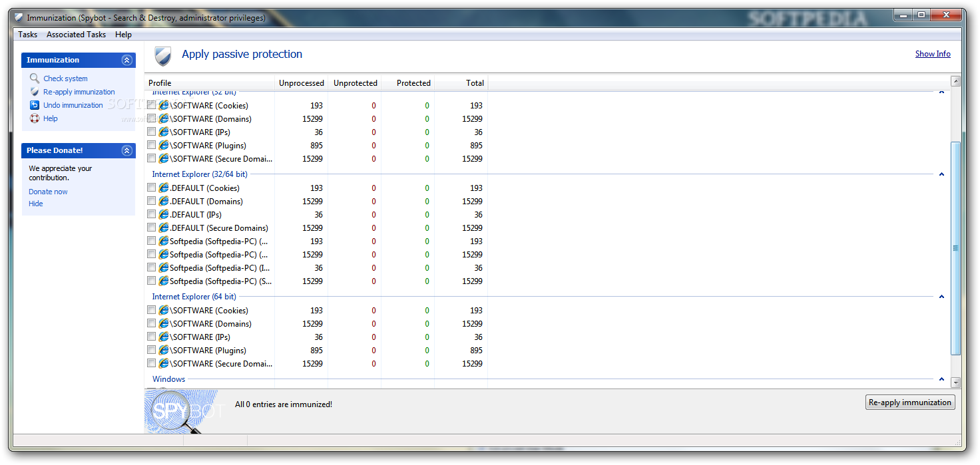Open the Tasks menu
The height and width of the screenshot is (465, 980).
click(28, 35)
